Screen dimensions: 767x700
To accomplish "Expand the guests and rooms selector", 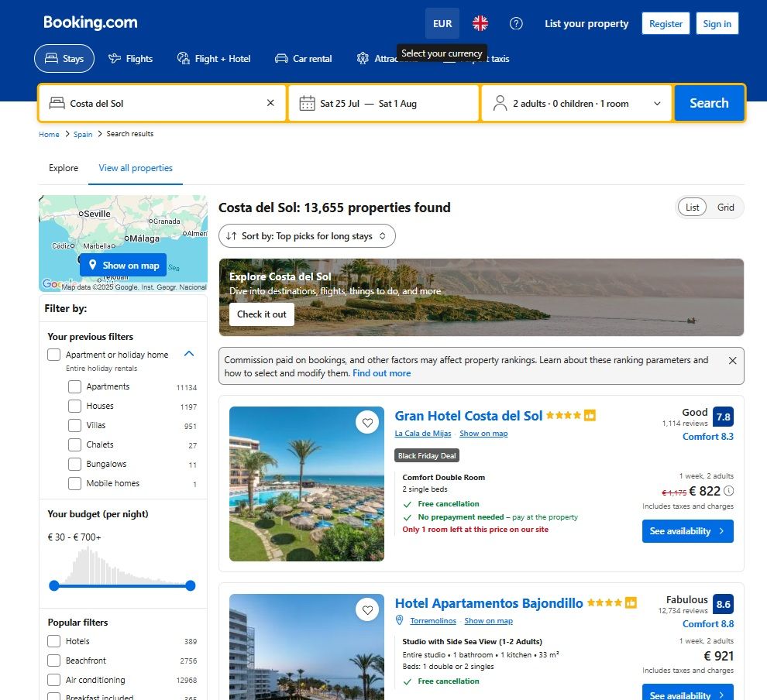I will 576,103.
